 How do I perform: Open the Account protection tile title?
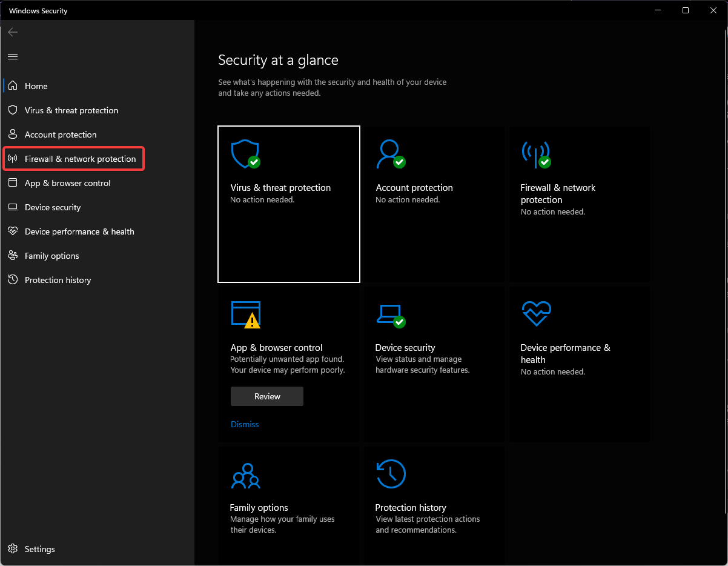pos(414,188)
